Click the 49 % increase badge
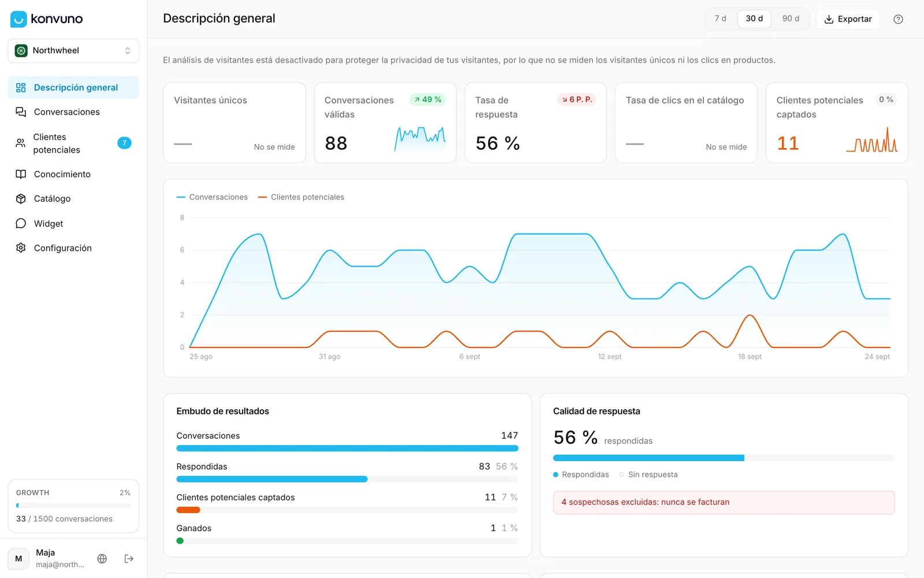Screen dimensions: 924x578 (428, 99)
